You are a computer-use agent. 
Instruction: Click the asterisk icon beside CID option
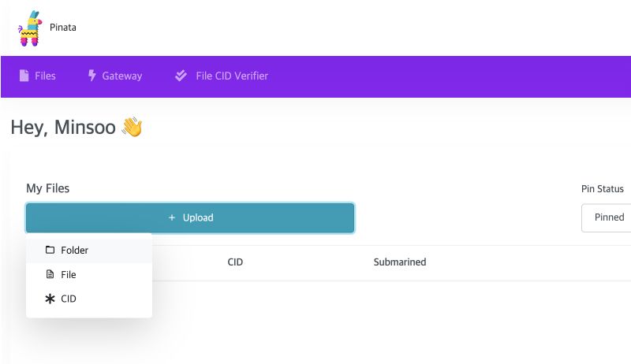[50, 299]
